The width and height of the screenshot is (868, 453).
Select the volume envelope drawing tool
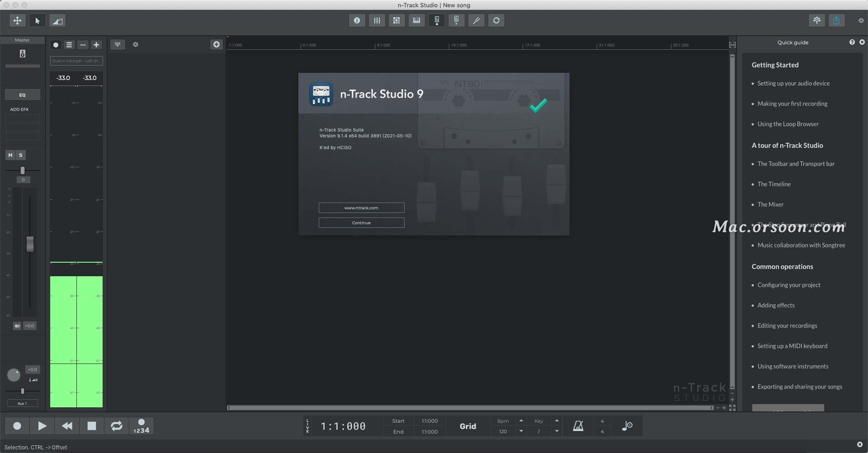pos(57,20)
